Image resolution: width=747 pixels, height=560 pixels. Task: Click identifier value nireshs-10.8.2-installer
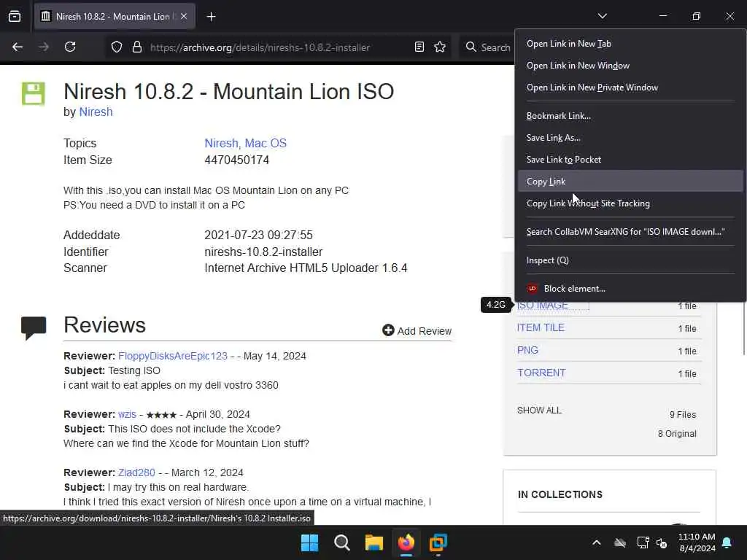point(263,252)
